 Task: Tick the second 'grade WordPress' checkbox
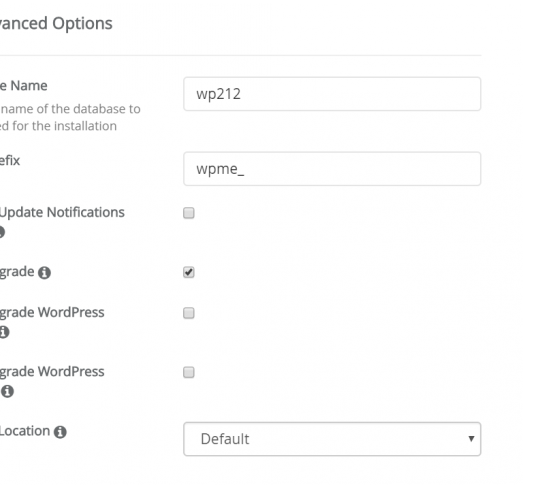[189, 372]
